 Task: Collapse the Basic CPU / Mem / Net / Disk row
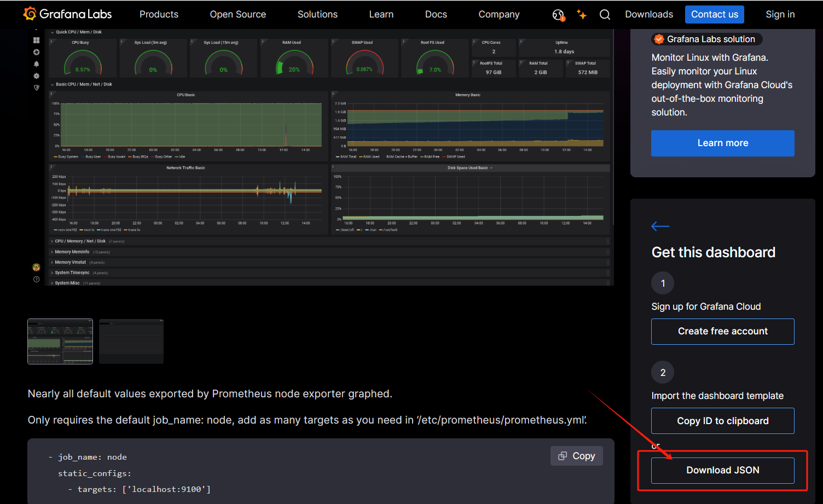[82, 84]
